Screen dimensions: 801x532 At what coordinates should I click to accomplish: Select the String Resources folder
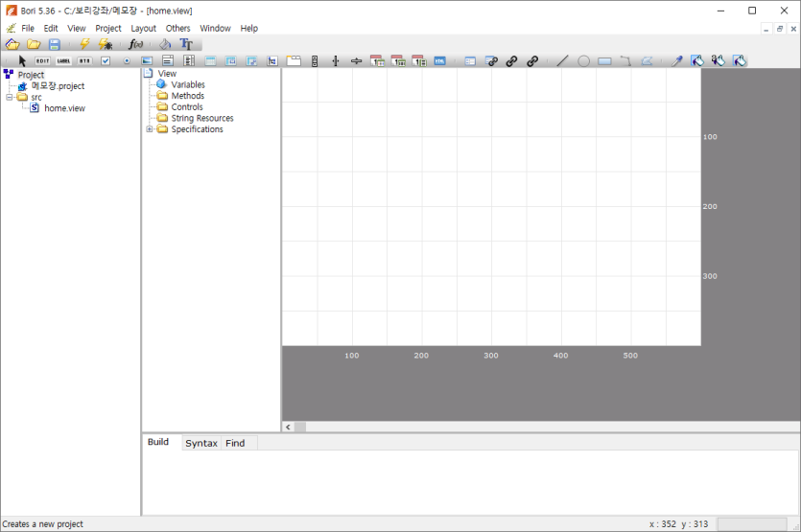(x=202, y=119)
